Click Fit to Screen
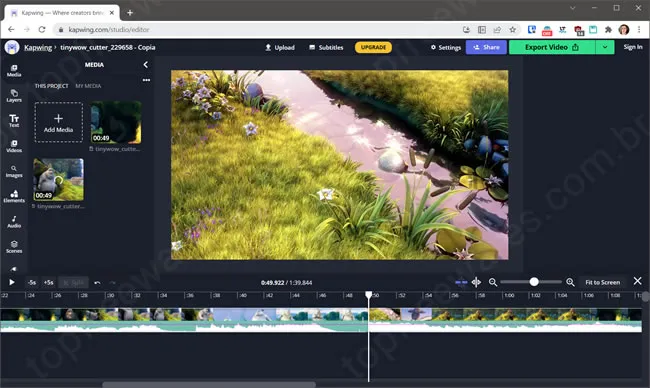 coord(602,282)
